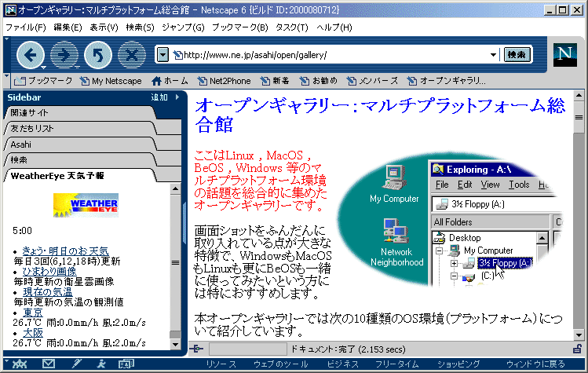Image resolution: width=588 pixels, height=373 pixels.
Task: Open the 検索(S) menu
Action: point(140,27)
